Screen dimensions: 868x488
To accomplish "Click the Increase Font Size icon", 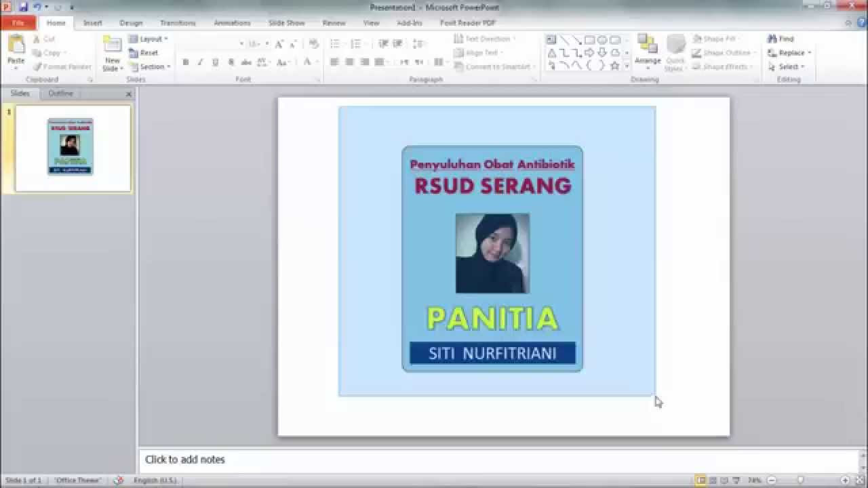I will click(x=279, y=44).
